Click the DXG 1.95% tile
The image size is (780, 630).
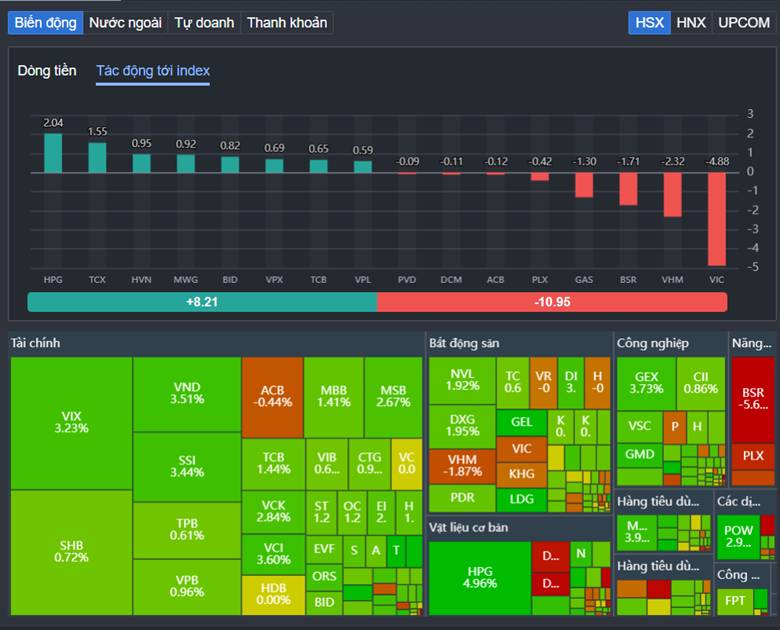[x=462, y=426]
